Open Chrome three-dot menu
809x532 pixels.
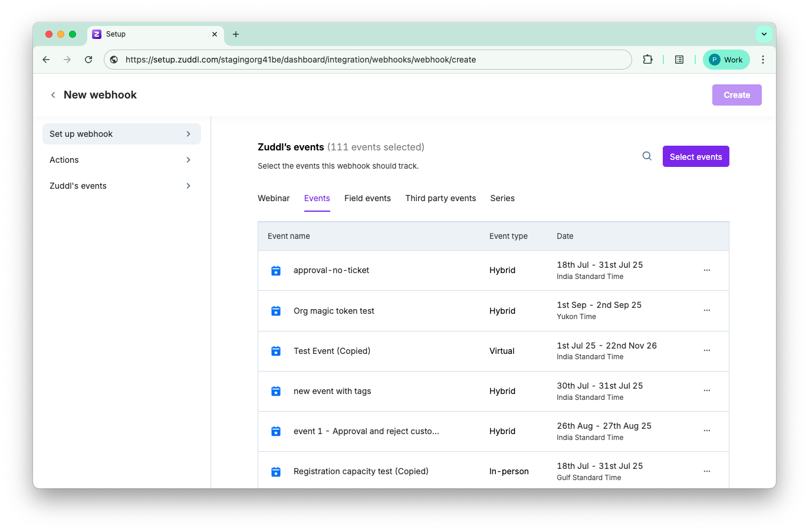pos(763,60)
